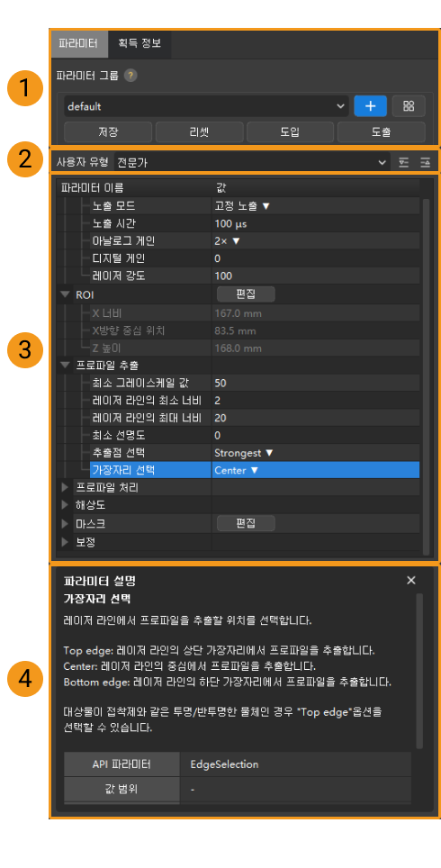Expand the 보정 section
The image size is (441, 868).
click(x=66, y=541)
